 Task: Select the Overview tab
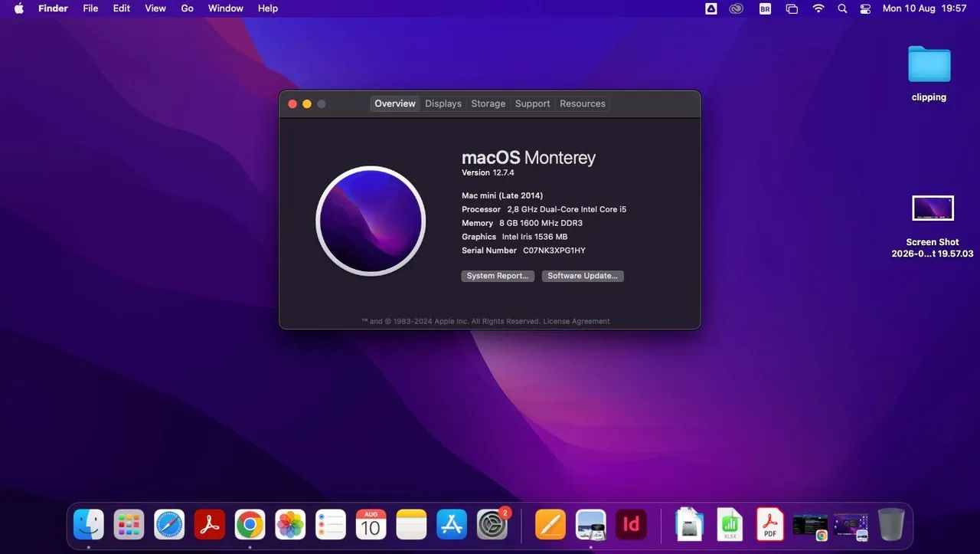(395, 103)
